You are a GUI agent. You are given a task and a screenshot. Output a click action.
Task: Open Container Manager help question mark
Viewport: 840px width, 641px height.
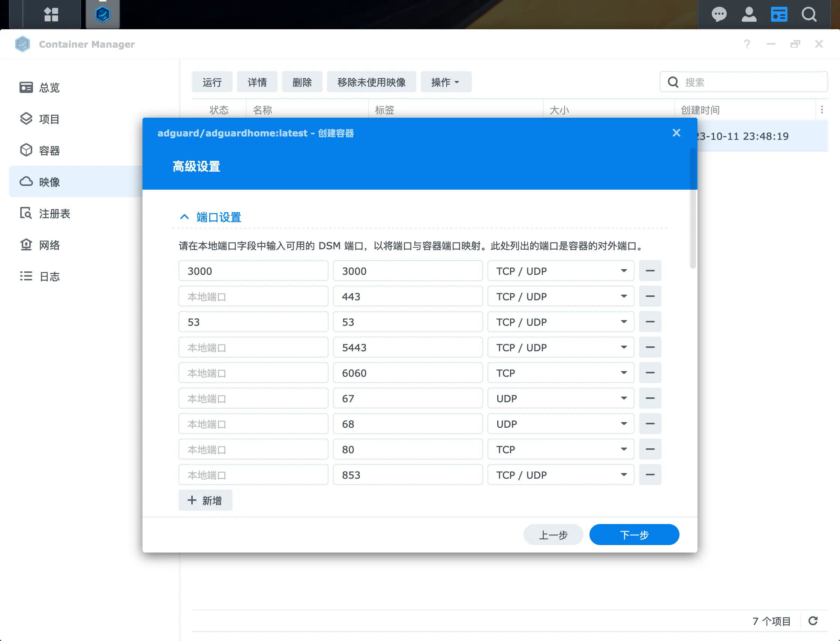[x=747, y=44]
